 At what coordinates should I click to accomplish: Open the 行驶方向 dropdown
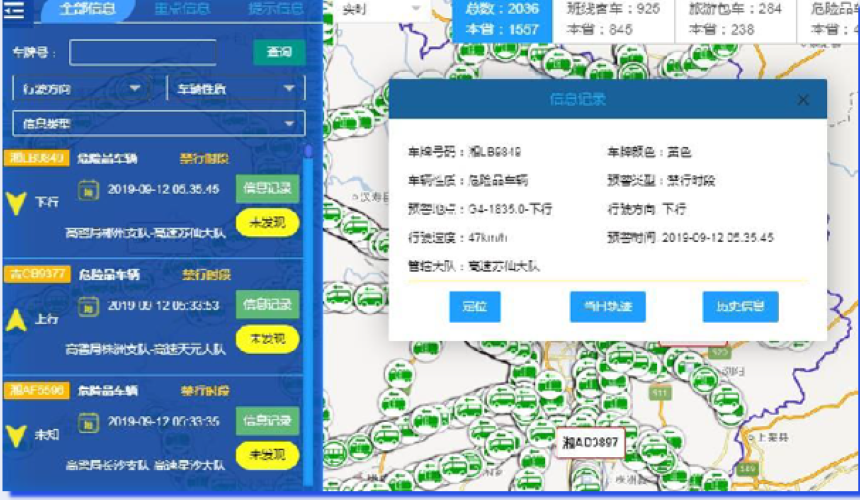coord(80,89)
